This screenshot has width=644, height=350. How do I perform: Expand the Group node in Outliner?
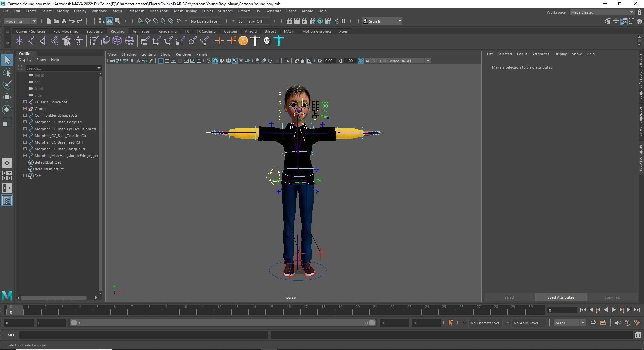[x=25, y=108]
